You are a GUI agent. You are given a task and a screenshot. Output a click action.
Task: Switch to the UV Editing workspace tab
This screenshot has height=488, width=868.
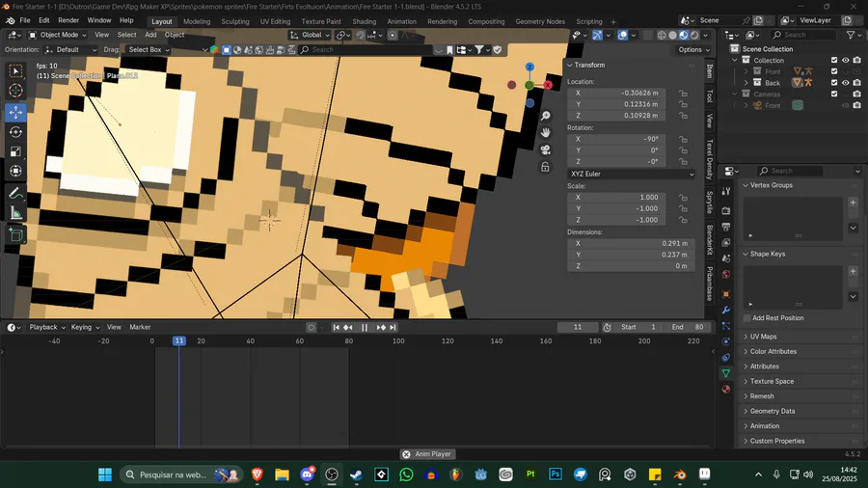click(275, 21)
